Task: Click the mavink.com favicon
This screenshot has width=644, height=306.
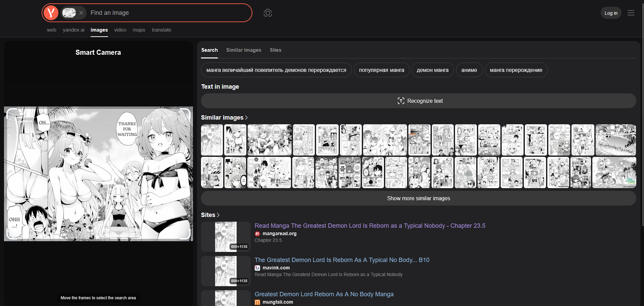Action: 257,268
